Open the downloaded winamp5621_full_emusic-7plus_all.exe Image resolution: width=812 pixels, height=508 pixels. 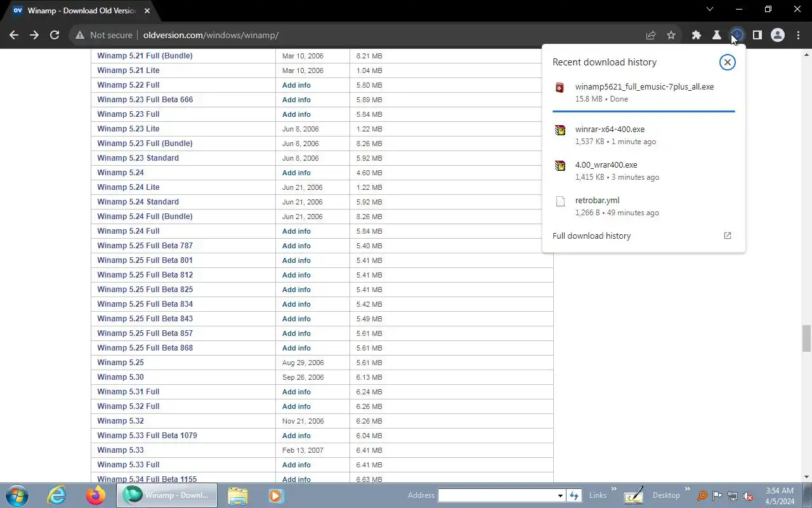pyautogui.click(x=644, y=93)
